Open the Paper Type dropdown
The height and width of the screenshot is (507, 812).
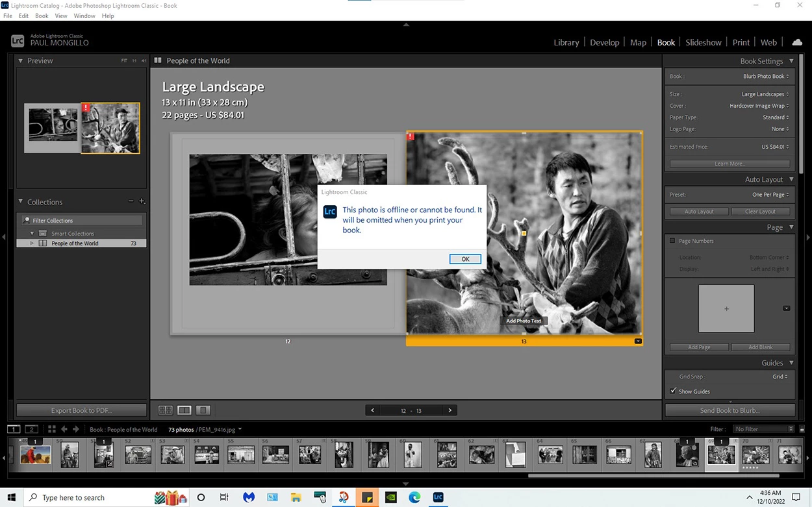click(776, 117)
